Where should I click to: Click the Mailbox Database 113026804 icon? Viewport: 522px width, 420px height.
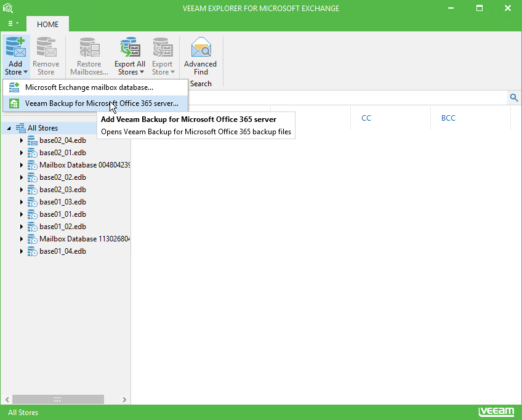[x=32, y=239]
